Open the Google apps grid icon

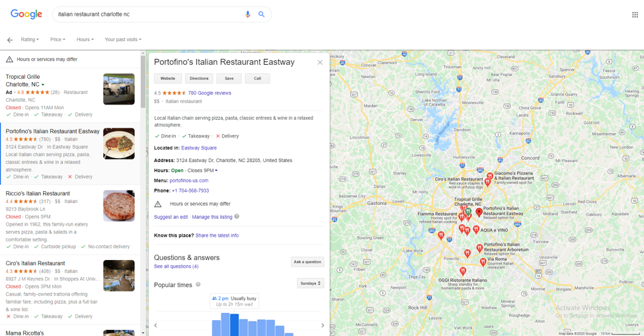635,15
